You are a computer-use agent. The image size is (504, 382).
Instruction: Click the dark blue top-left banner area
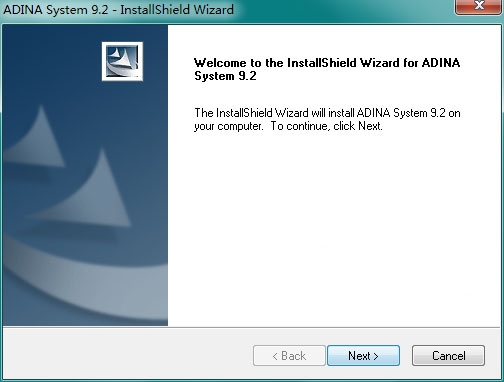pyautogui.click(x=50, y=57)
